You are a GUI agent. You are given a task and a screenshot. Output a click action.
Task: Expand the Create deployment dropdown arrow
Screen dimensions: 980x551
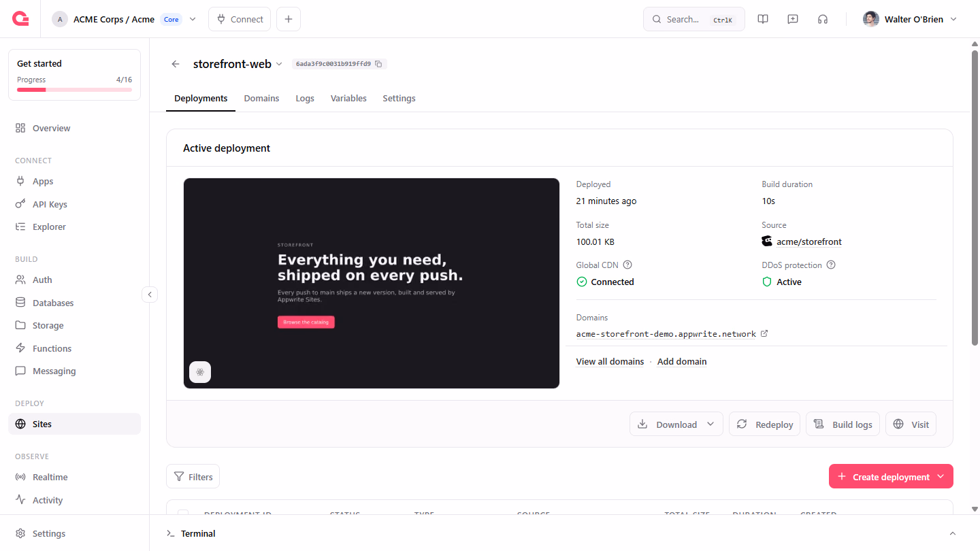pyautogui.click(x=941, y=476)
